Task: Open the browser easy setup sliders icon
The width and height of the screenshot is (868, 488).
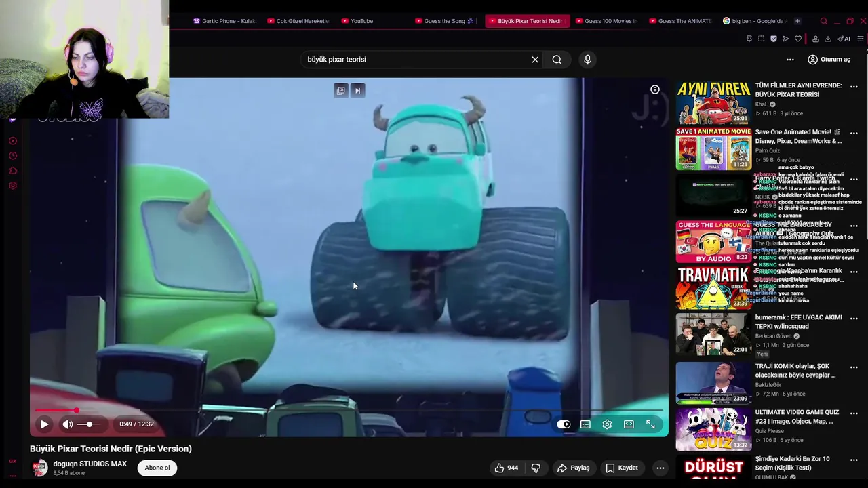Action: tap(861, 39)
